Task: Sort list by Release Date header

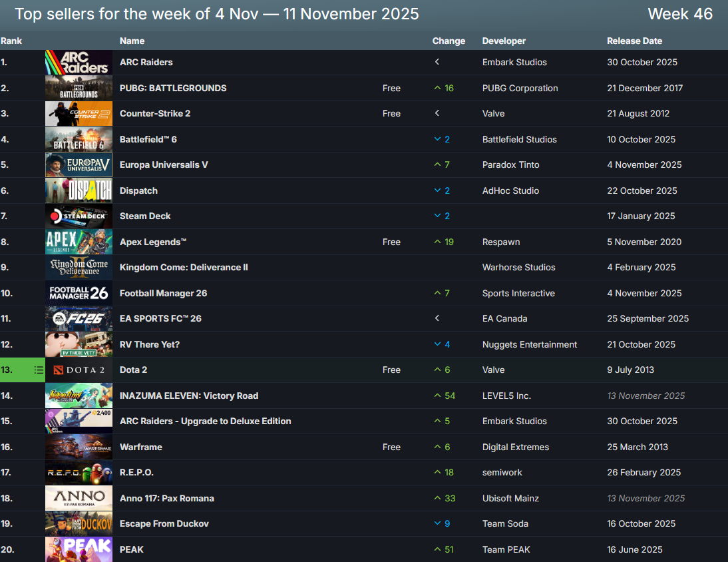Action: tap(634, 41)
